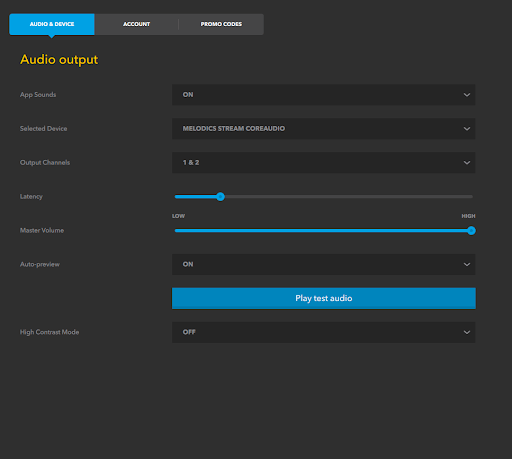Expand the App Sounds chevron arrow

(x=467, y=95)
